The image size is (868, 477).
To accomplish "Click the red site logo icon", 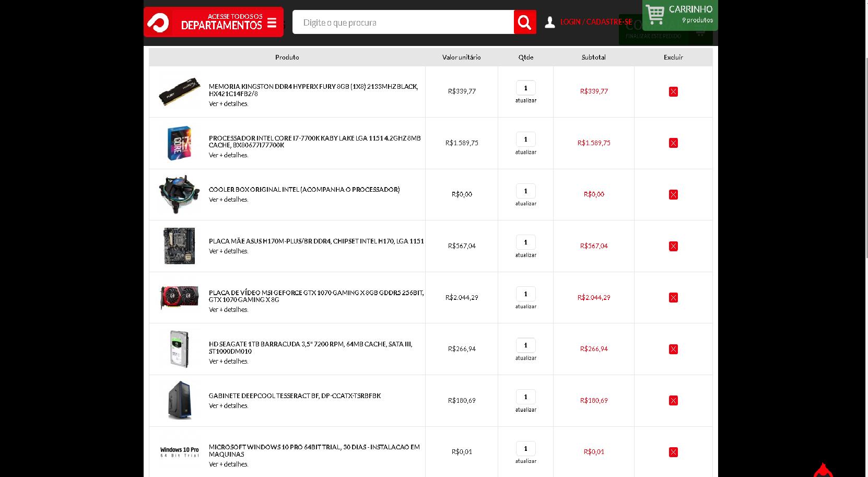I will point(158,22).
